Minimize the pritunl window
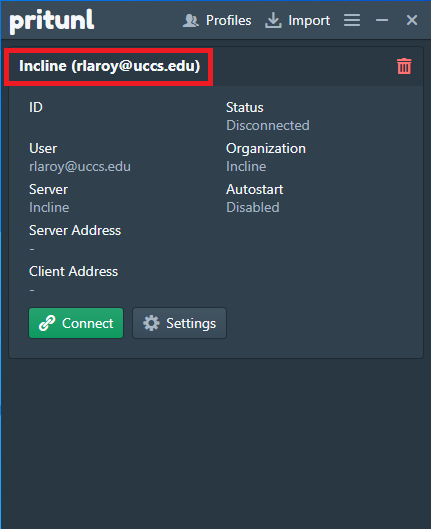 coord(382,20)
